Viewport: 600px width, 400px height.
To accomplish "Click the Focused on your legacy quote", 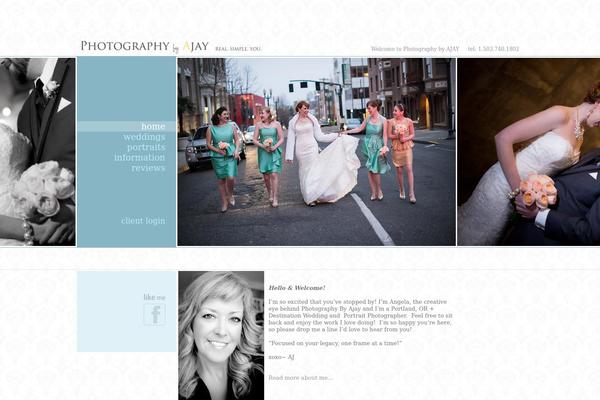I will 335,343.
